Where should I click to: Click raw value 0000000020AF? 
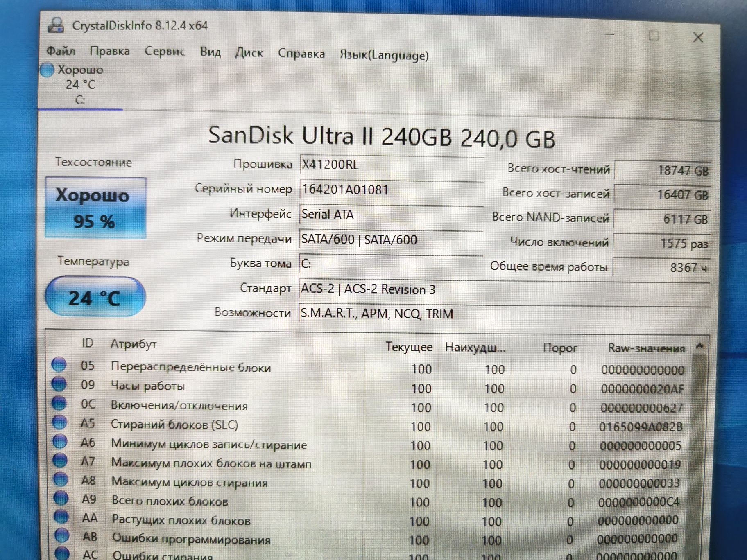(642, 389)
